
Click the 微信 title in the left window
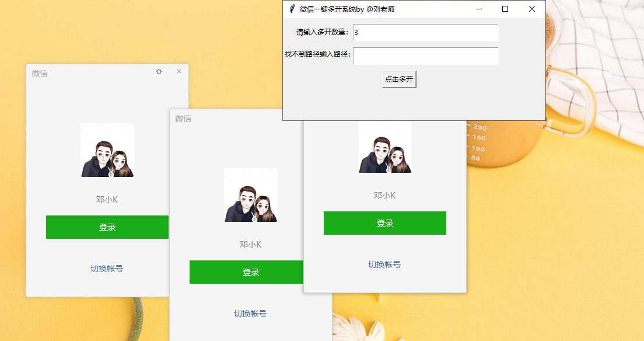point(40,72)
